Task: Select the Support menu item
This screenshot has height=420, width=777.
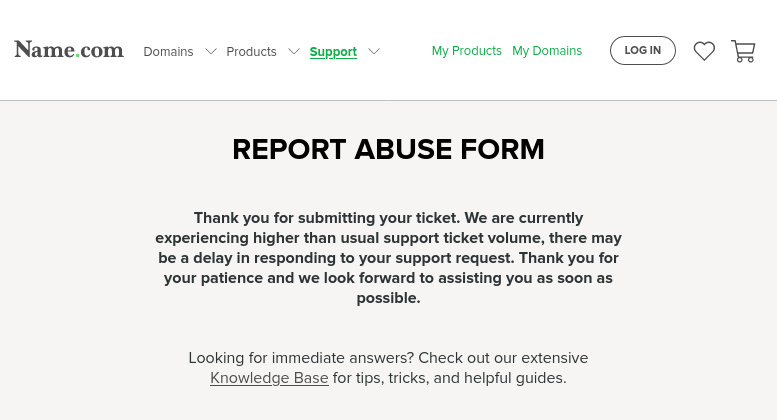Action: coord(333,52)
